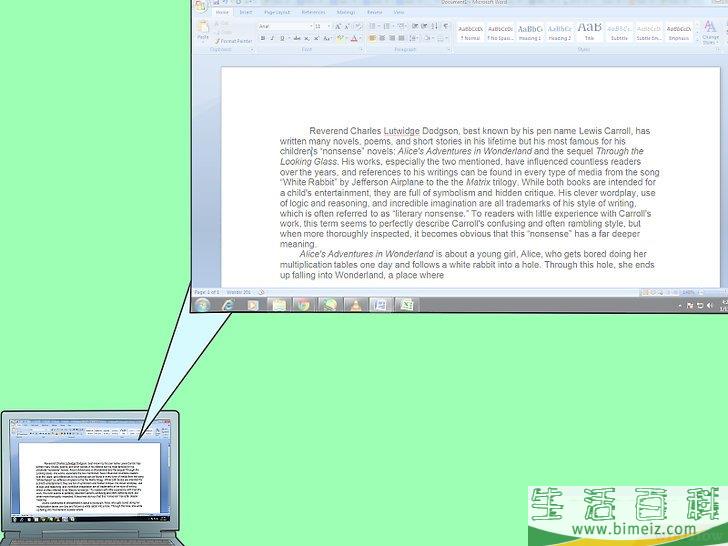Open the Office button menu
Viewport: 728px width, 546px height.
201,6
